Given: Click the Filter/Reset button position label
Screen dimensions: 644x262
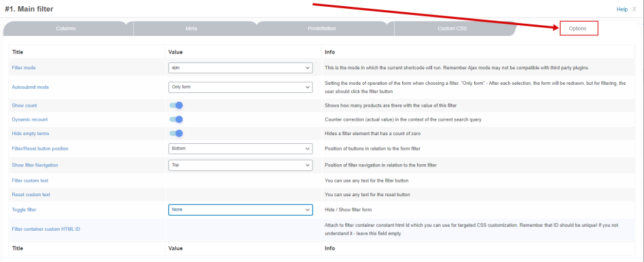Looking at the screenshot, I should (x=40, y=149).
